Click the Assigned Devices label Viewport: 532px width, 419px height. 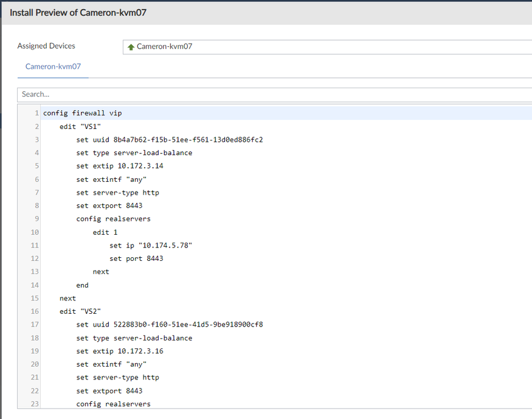coord(46,46)
